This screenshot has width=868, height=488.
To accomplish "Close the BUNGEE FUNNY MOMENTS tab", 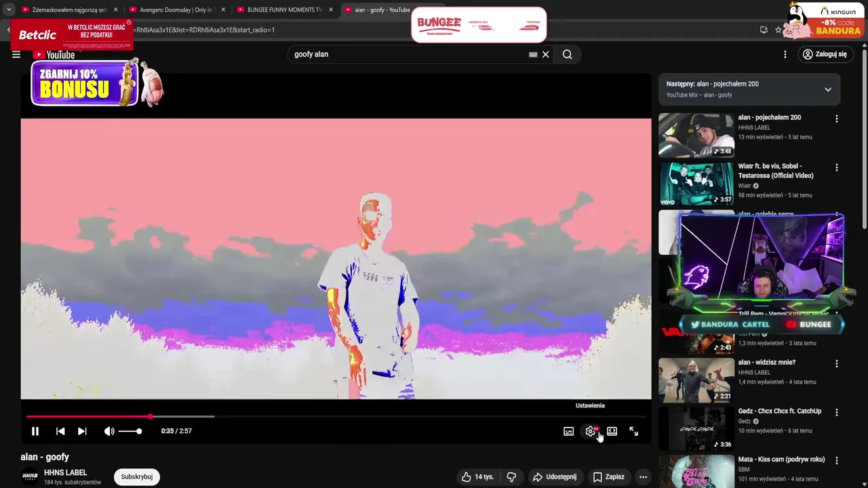I will [x=331, y=9].
